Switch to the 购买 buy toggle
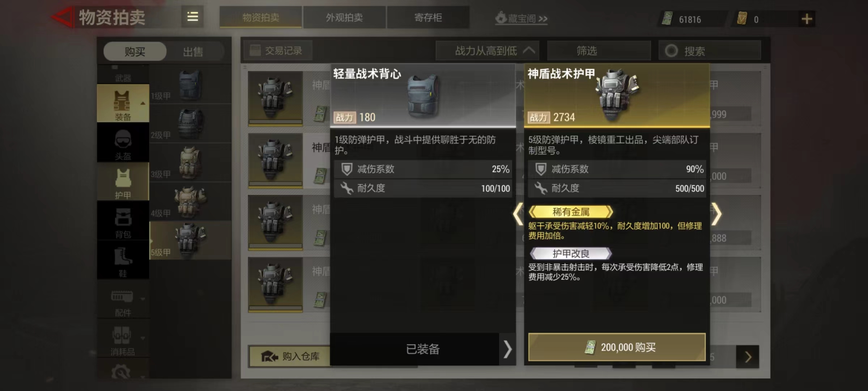 click(135, 51)
